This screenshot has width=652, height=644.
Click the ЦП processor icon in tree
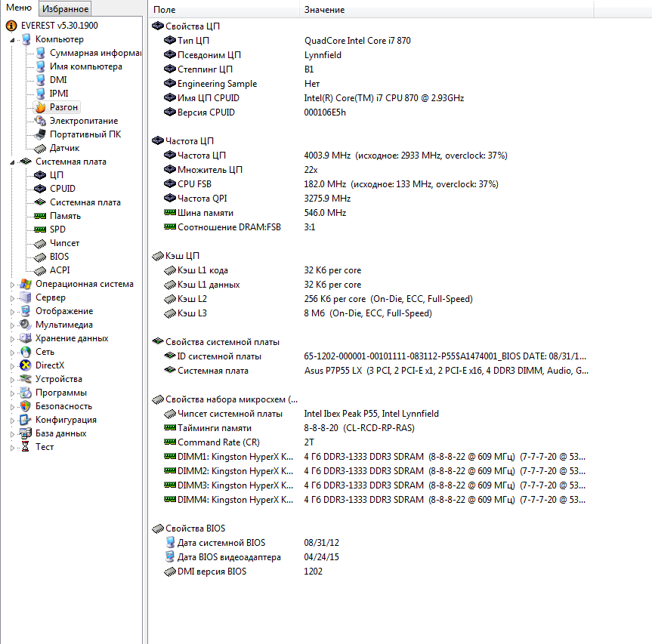(x=40, y=175)
